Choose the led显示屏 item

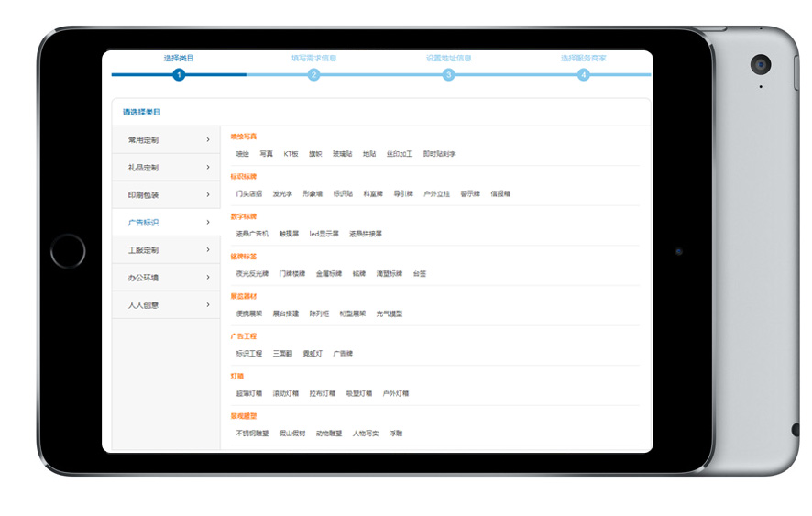(324, 234)
